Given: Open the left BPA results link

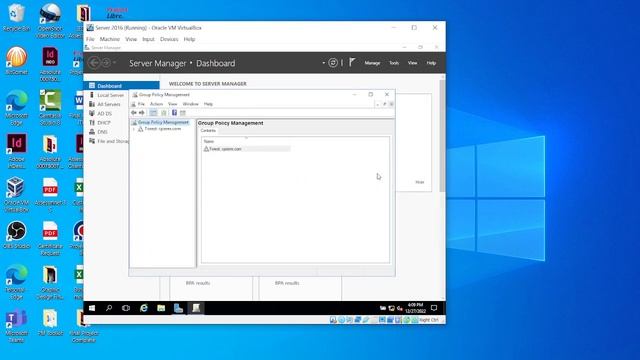Looking at the screenshot, I should click(198, 283).
